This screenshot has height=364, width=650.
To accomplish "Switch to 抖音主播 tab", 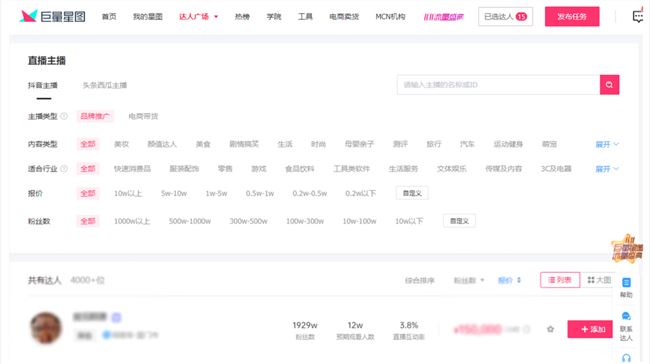I will (x=43, y=85).
